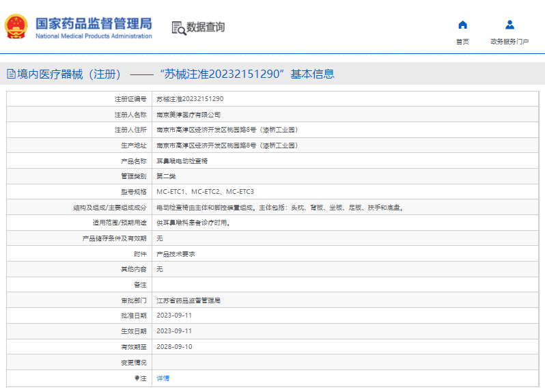
Task: Click 国家药品监督管理局 title
Action: coord(94,24)
